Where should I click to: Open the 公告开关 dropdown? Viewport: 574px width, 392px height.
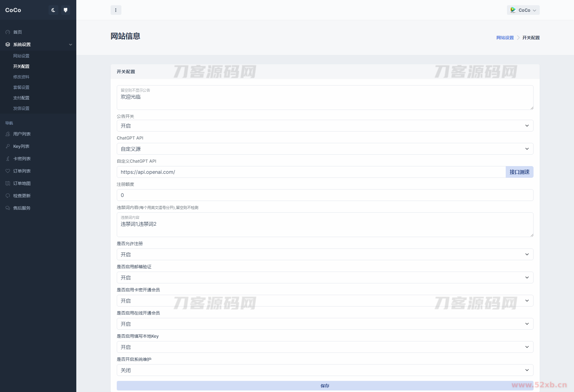pos(325,126)
